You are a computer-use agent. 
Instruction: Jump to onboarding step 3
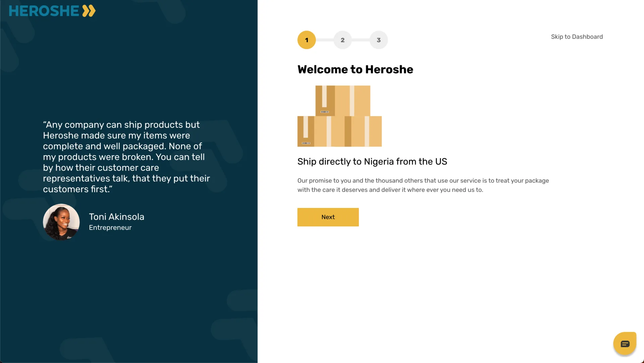click(379, 40)
